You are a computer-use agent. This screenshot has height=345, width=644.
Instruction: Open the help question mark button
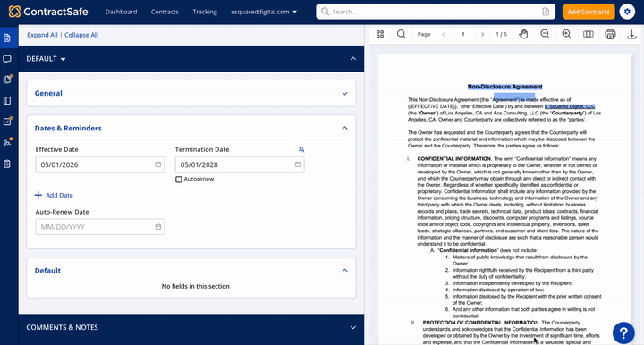[623, 332]
